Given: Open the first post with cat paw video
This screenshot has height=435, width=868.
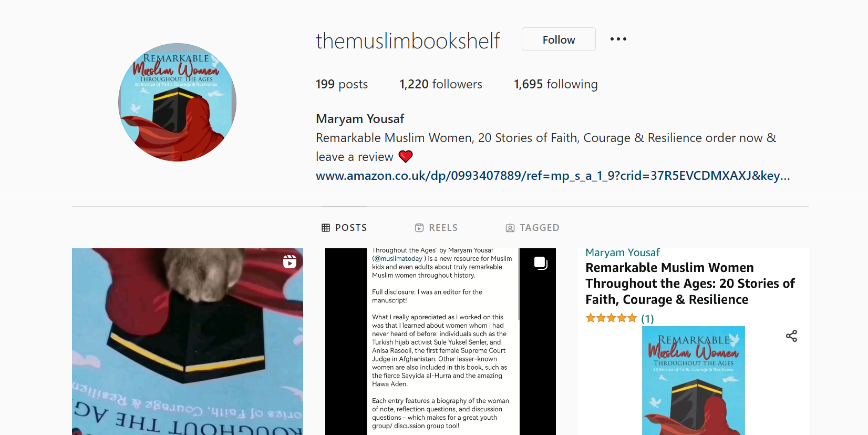Looking at the screenshot, I should (188, 341).
